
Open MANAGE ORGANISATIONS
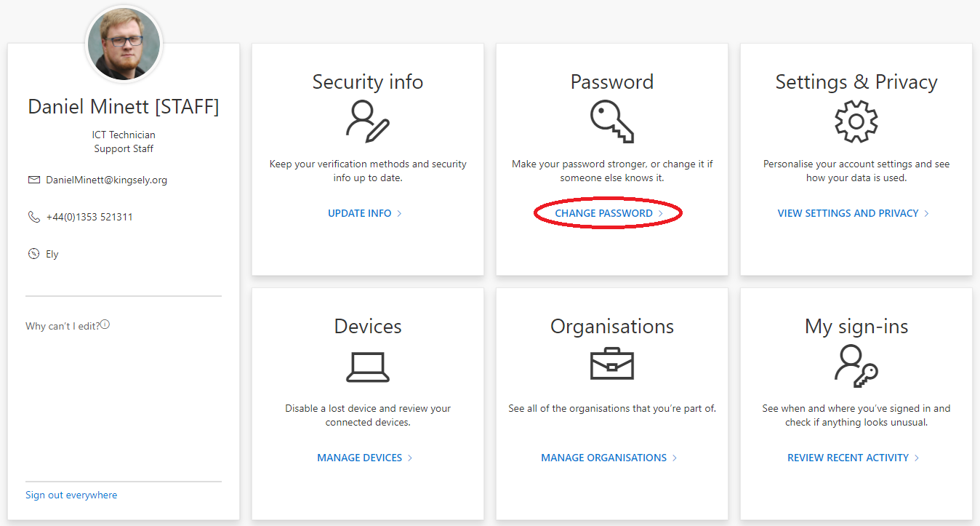point(604,458)
